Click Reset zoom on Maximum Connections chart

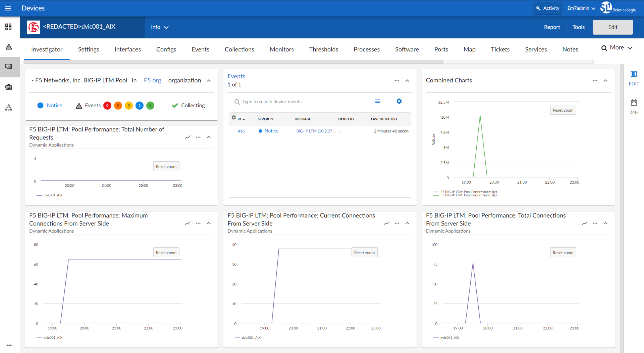tap(166, 253)
